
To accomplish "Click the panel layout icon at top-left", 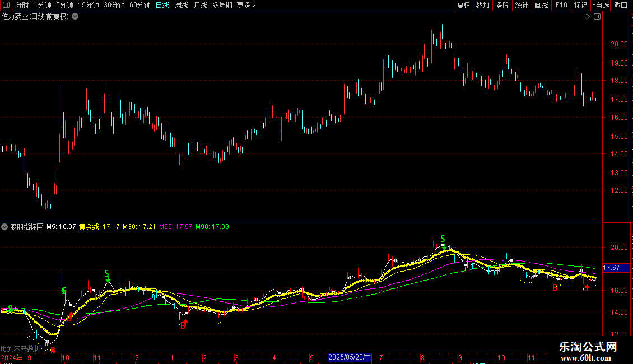I will click(x=6, y=5).
